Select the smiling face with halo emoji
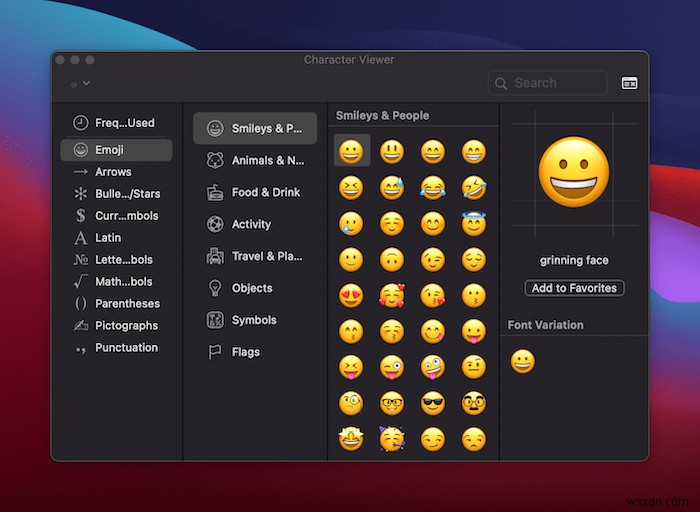700x512 pixels. 473,223
